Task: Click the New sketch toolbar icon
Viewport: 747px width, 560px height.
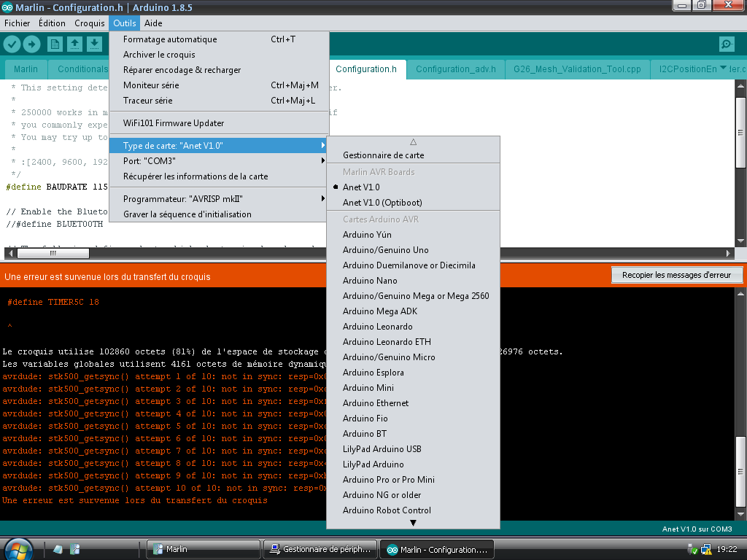Action: 55,44
